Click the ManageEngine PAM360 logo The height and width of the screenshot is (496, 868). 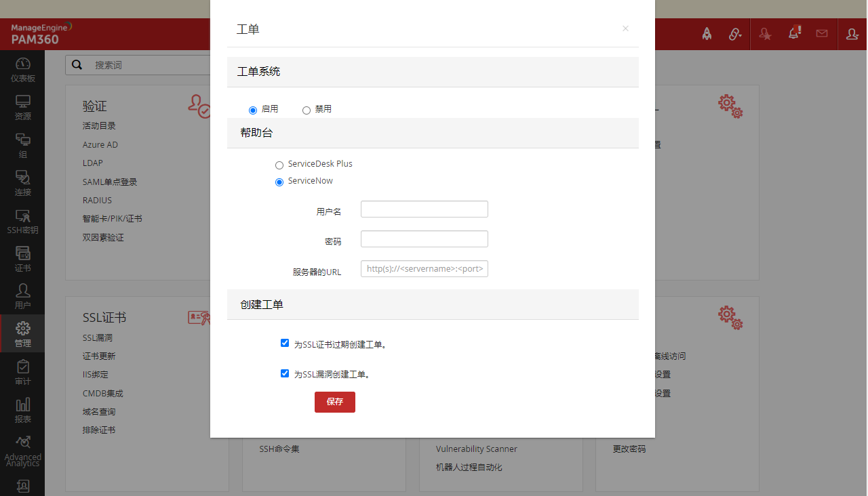click(x=41, y=33)
